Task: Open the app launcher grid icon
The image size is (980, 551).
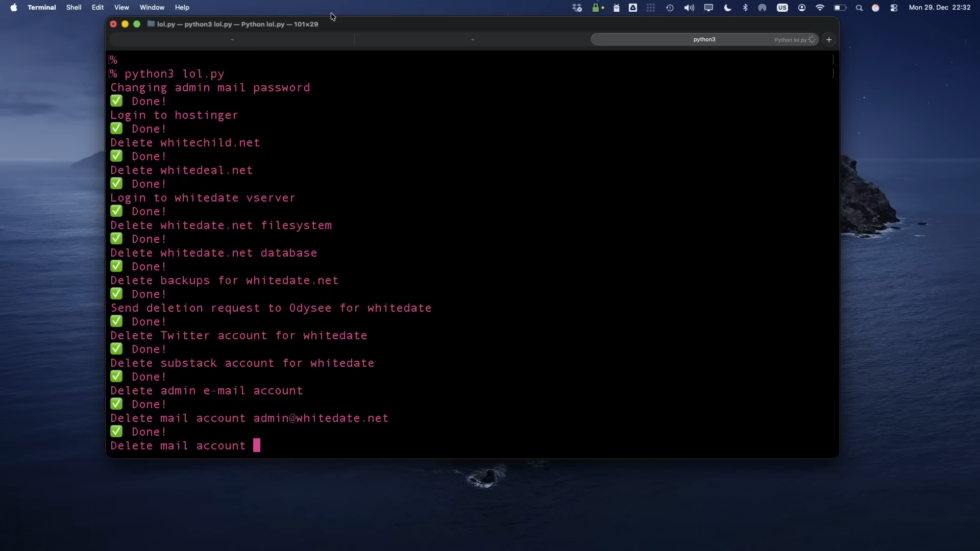Action: (651, 8)
